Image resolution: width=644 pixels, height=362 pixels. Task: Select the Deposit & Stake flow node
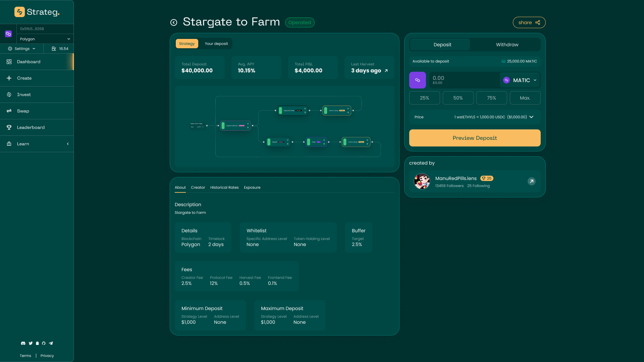click(293, 110)
